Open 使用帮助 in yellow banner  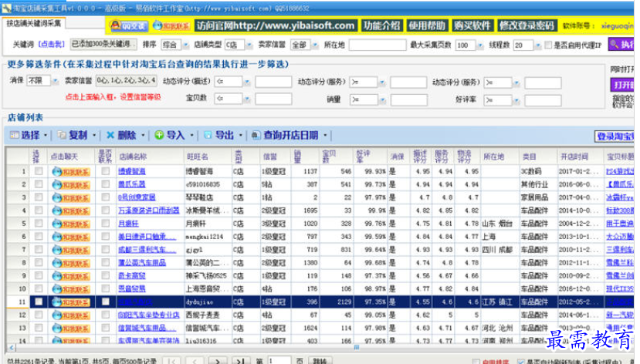click(x=427, y=25)
